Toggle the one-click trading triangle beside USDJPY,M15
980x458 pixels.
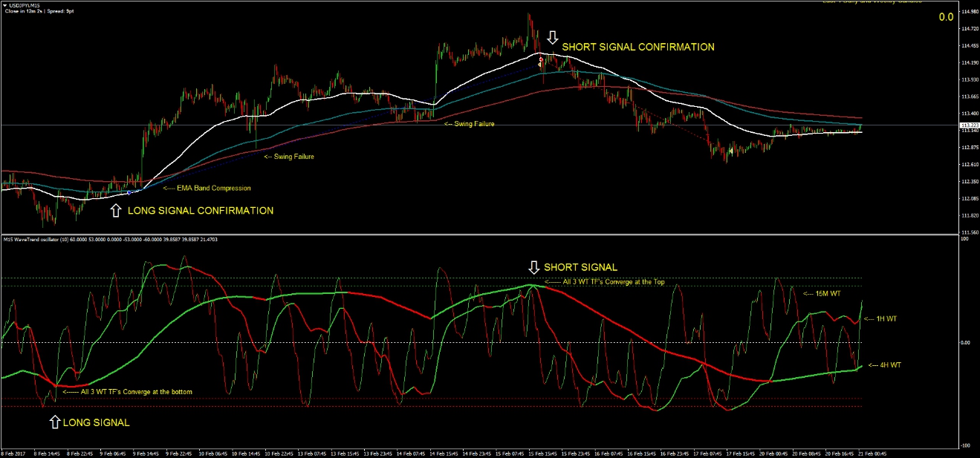pyautogui.click(x=4, y=5)
